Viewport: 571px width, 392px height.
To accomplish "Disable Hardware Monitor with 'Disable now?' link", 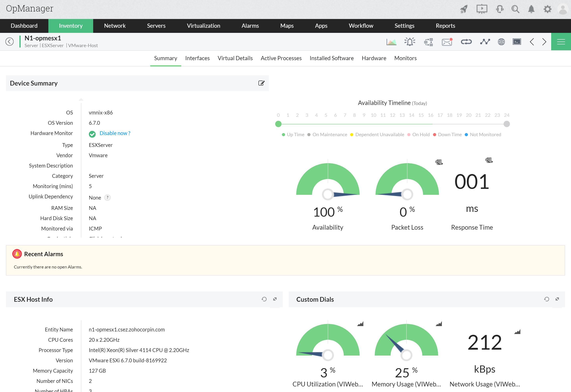I will click(115, 133).
